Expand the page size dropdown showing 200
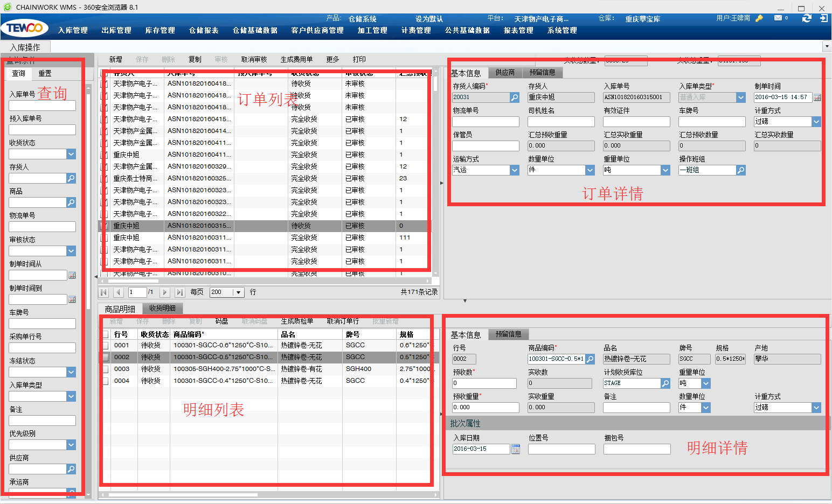The image size is (832, 504). [x=239, y=292]
